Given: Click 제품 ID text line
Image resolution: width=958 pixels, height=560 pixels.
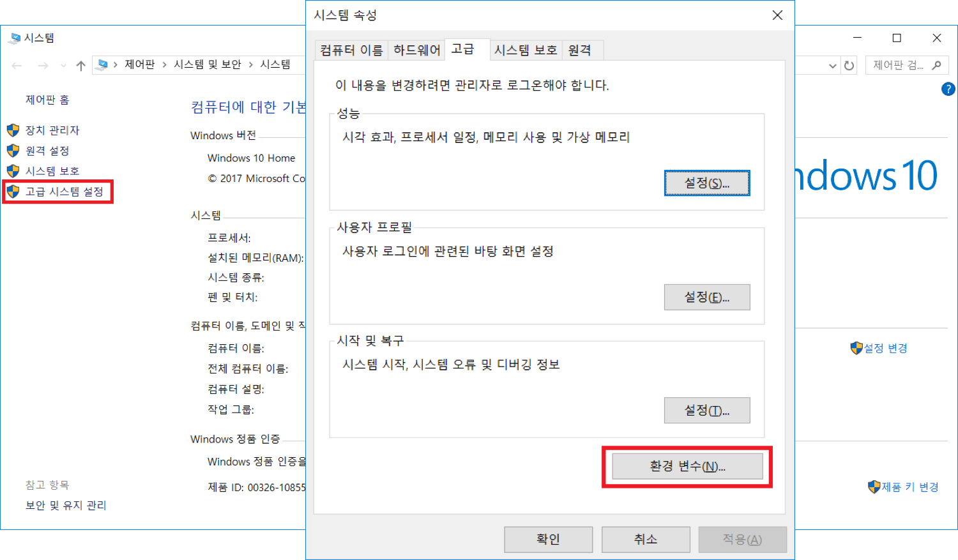Looking at the screenshot, I should [257, 487].
